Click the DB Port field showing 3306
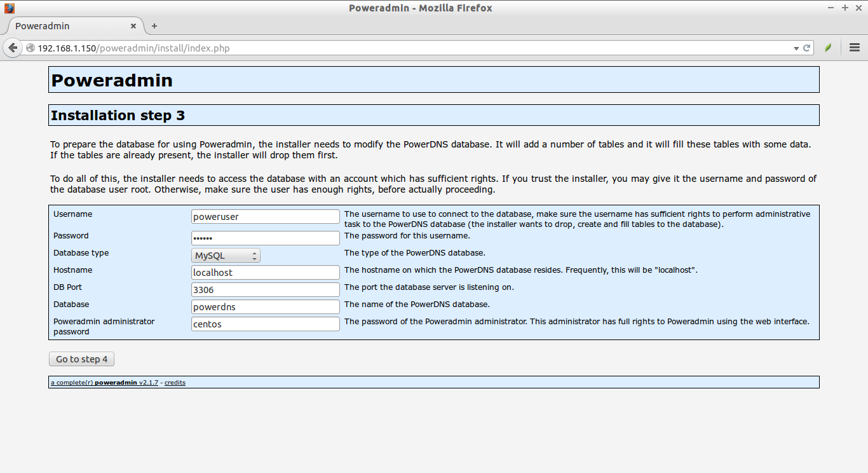This screenshot has height=473, width=868. [x=266, y=289]
